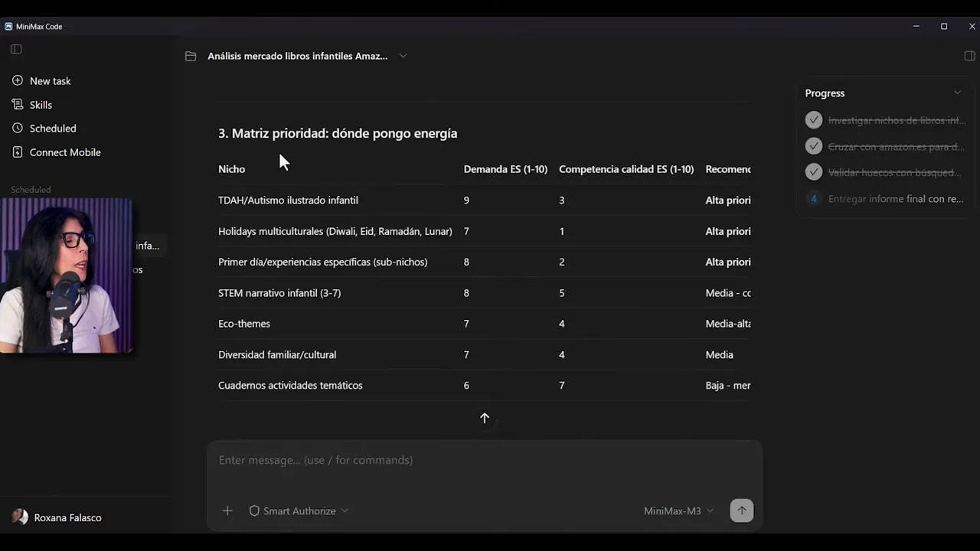Viewport: 980px width, 551px height.
Task: Click Roxana Falasco profile avatar
Action: (20, 517)
